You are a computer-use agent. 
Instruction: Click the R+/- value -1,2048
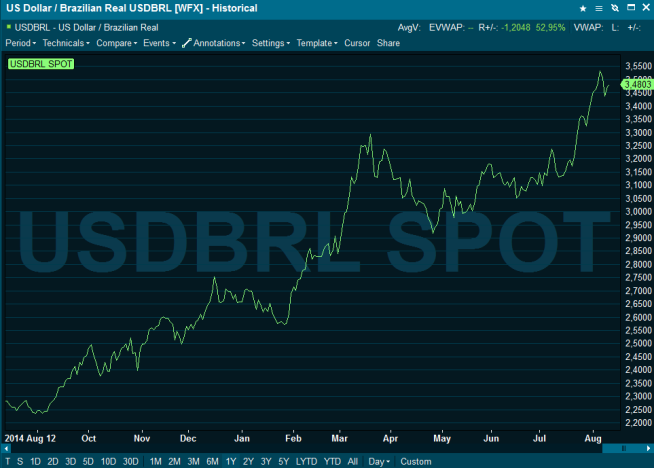[x=516, y=28]
